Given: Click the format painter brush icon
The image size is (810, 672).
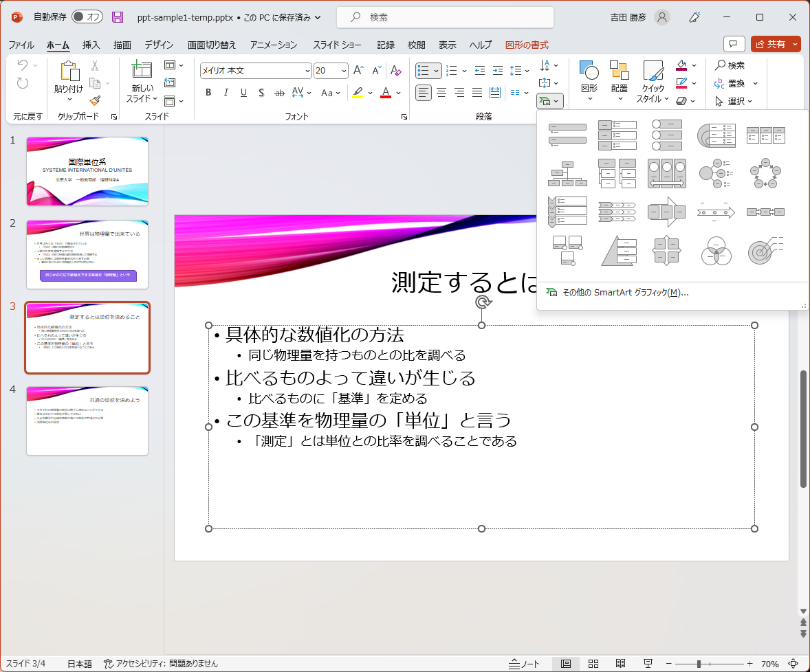Looking at the screenshot, I should click(x=95, y=100).
